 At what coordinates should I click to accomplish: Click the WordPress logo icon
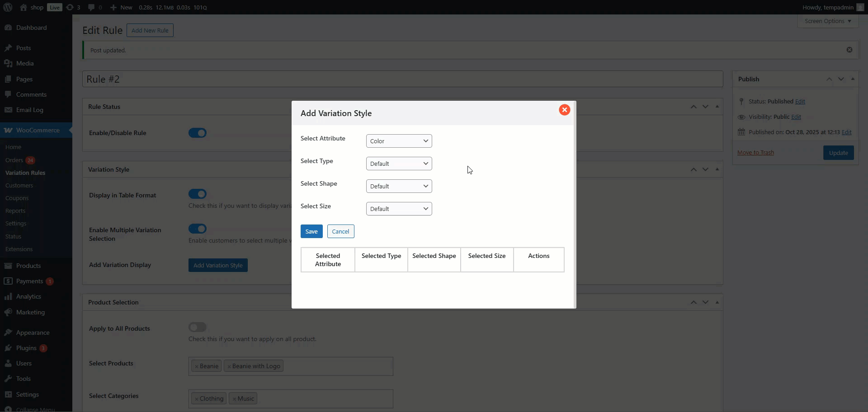[x=8, y=7]
